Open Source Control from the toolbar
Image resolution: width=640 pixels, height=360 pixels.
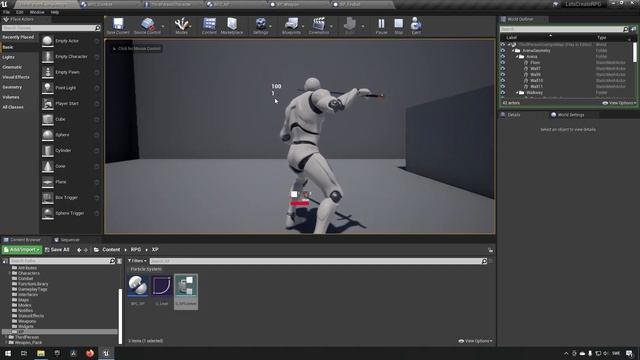point(148,24)
